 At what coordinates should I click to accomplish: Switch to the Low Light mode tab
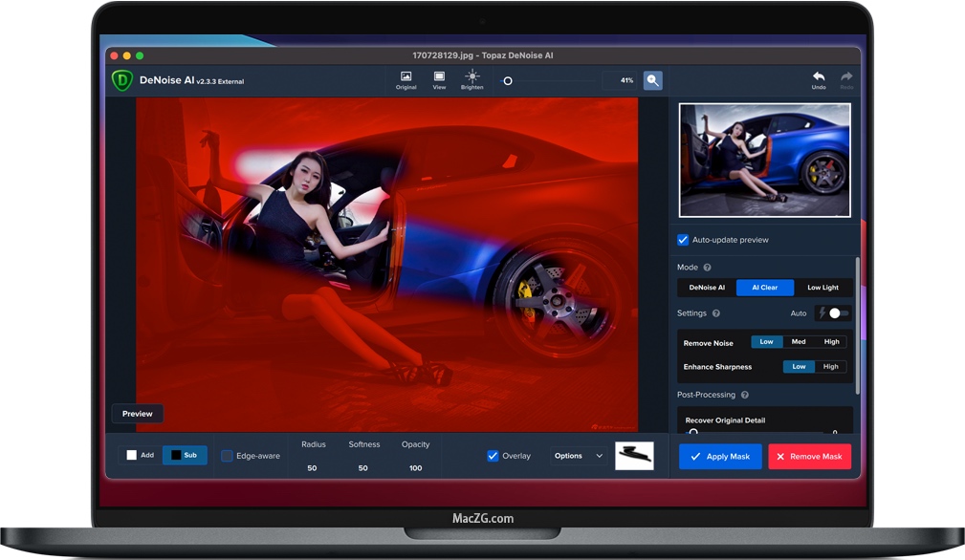824,288
